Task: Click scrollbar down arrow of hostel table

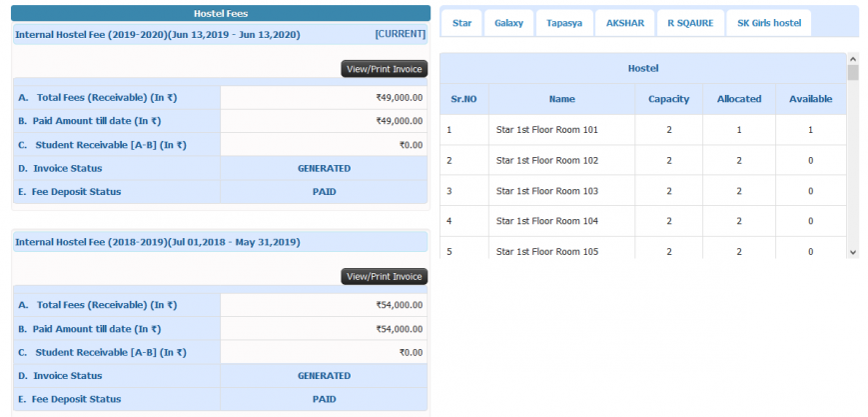Action: (852, 252)
